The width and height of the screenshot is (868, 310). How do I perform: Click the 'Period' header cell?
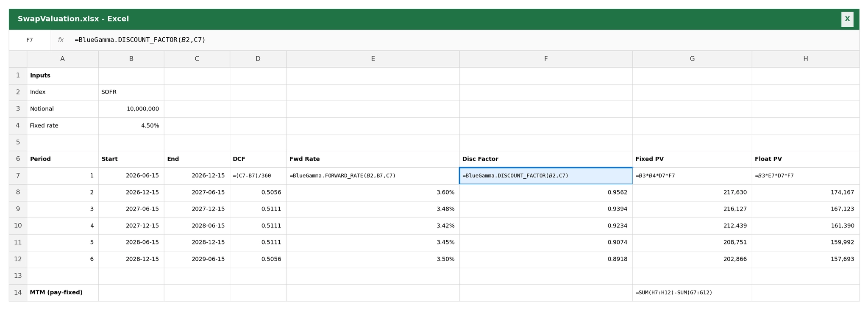click(63, 159)
